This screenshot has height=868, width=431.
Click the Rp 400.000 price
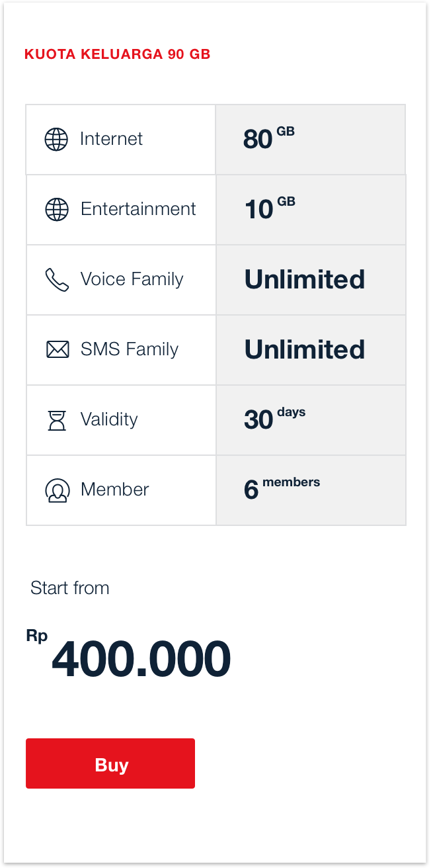pyautogui.click(x=140, y=660)
